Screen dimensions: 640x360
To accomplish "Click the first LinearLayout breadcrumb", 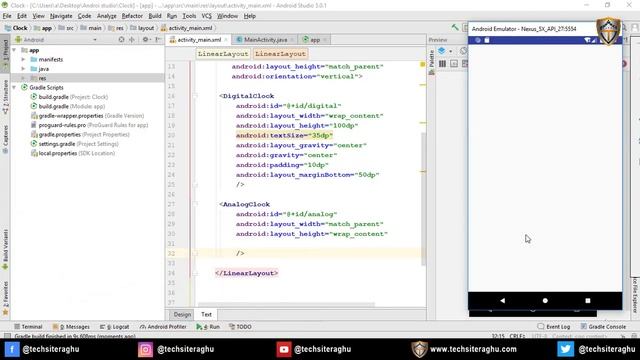I will point(223,53).
